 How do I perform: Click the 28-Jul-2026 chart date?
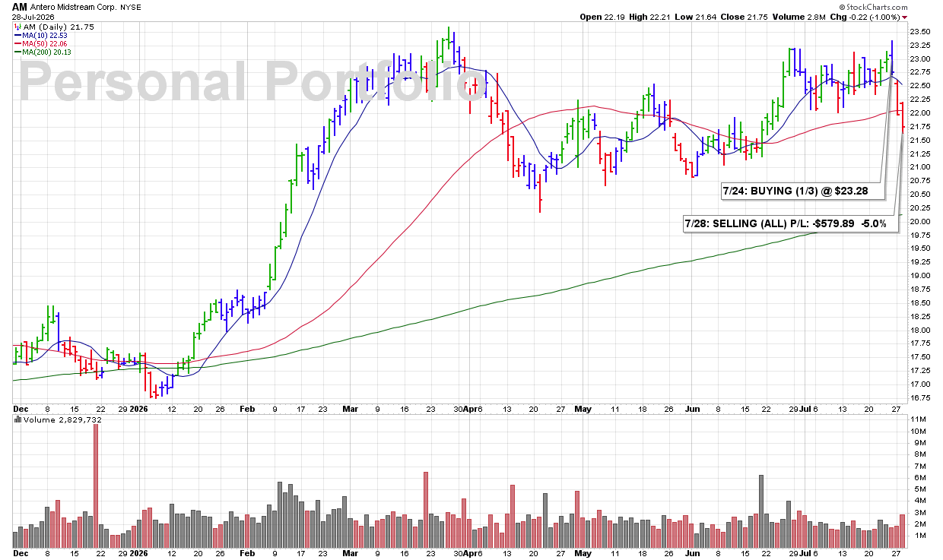tap(31, 17)
